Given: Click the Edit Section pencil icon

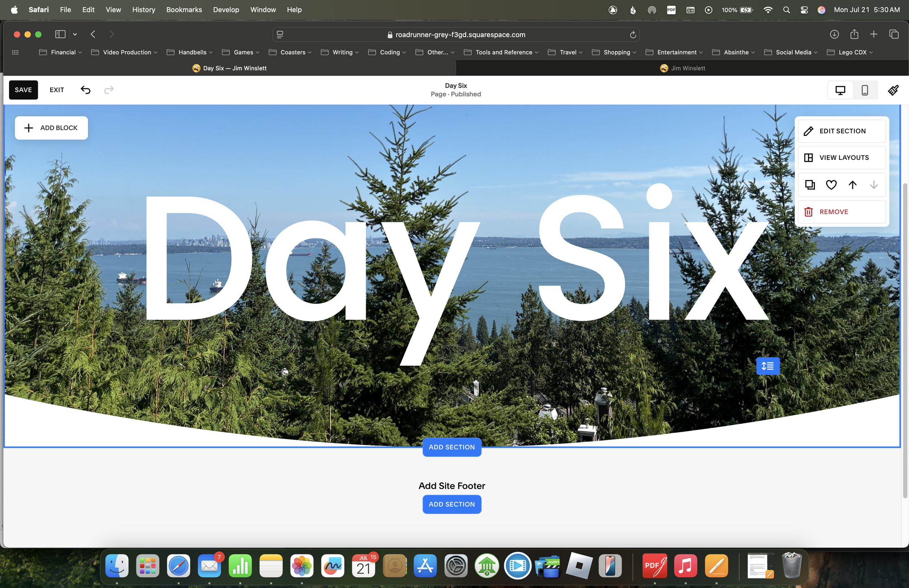Looking at the screenshot, I should (x=809, y=131).
